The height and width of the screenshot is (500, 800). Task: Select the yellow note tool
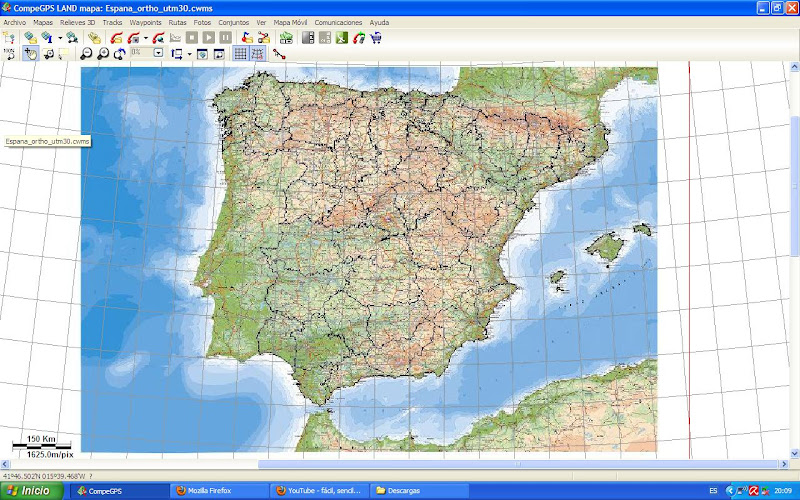(x=64, y=53)
